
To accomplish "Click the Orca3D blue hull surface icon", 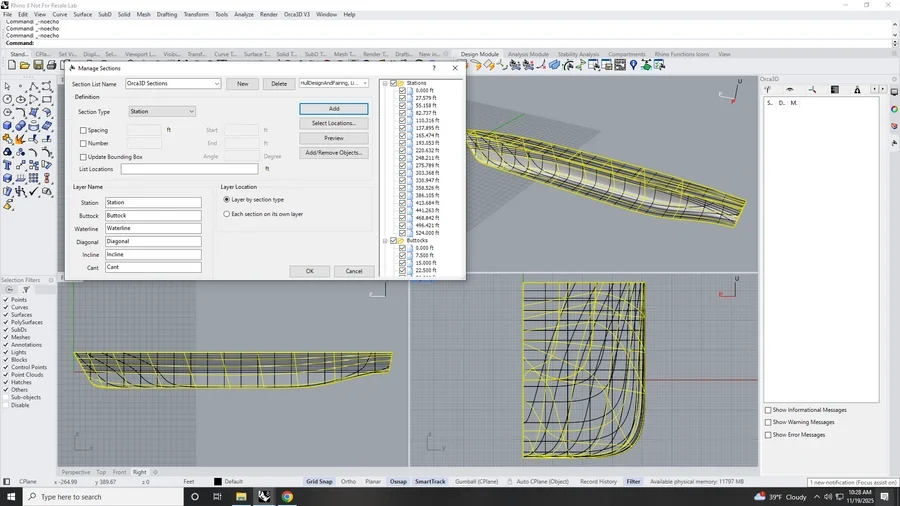I will (x=554, y=65).
